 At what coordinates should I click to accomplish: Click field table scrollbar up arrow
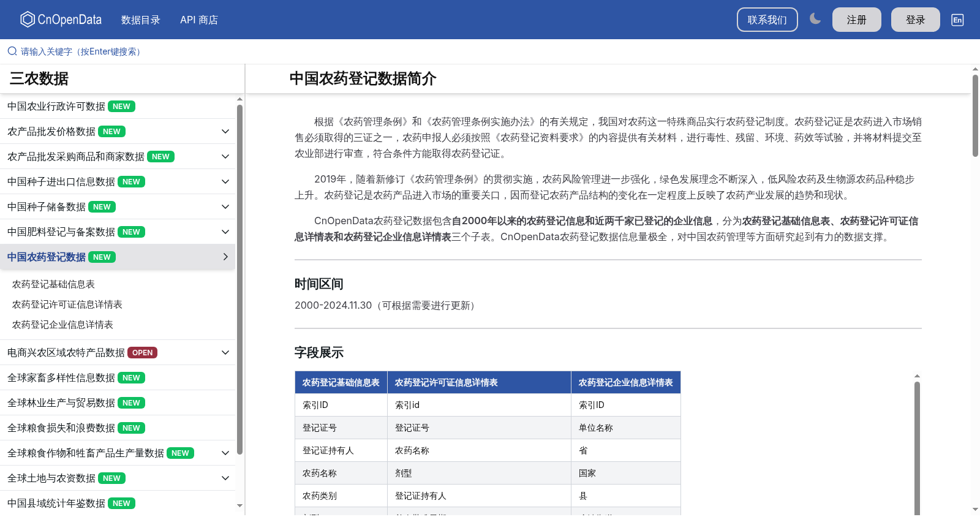tap(917, 376)
